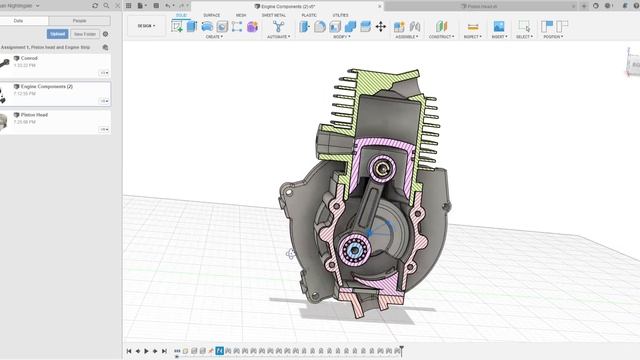
Task: Click the Construct plane icon
Action: (441, 27)
